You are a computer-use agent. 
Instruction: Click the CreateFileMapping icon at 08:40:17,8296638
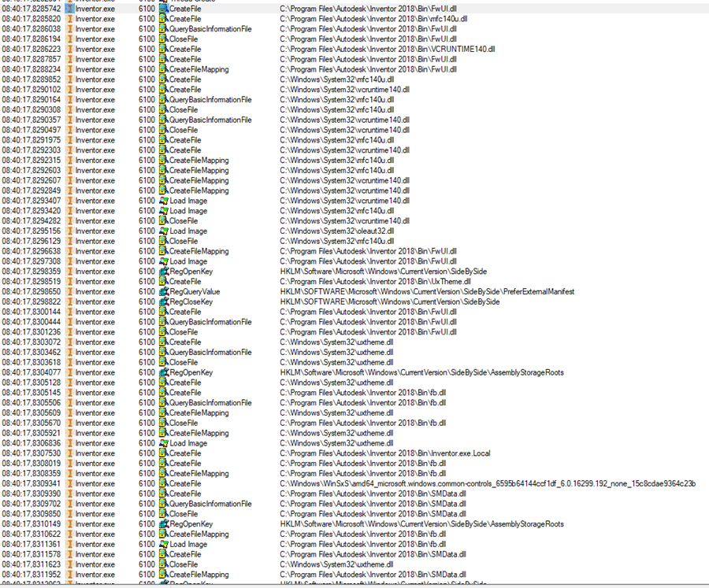164,251
